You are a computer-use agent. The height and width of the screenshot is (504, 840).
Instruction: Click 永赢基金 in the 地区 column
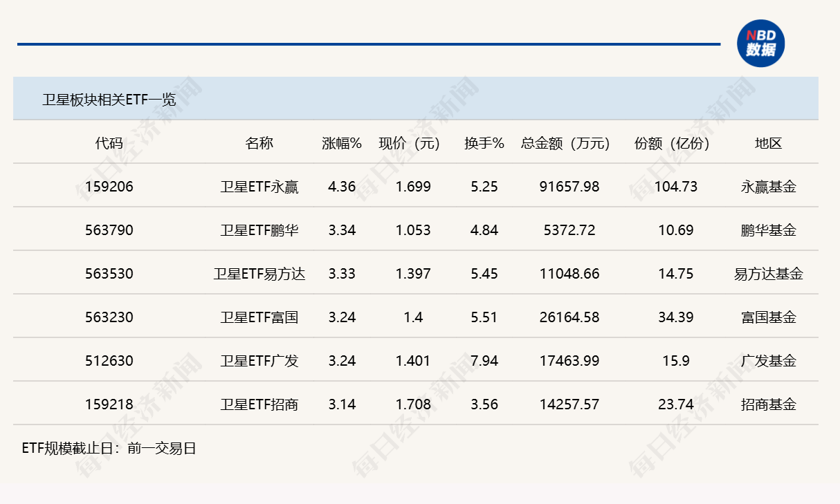[768, 187]
